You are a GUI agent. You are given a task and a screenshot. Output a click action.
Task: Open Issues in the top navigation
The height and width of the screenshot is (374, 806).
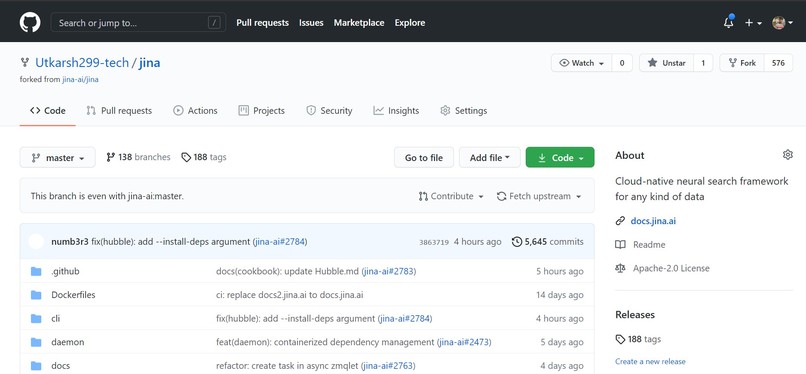click(311, 23)
